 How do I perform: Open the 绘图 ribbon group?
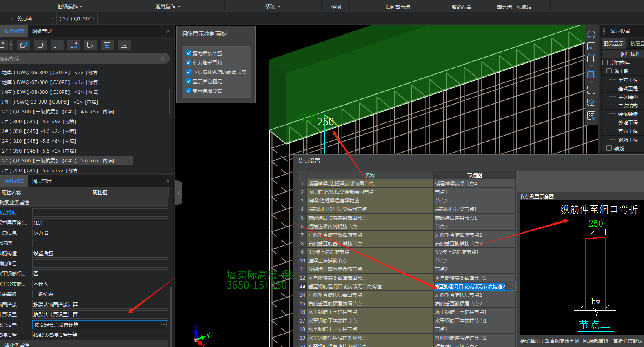[336, 7]
